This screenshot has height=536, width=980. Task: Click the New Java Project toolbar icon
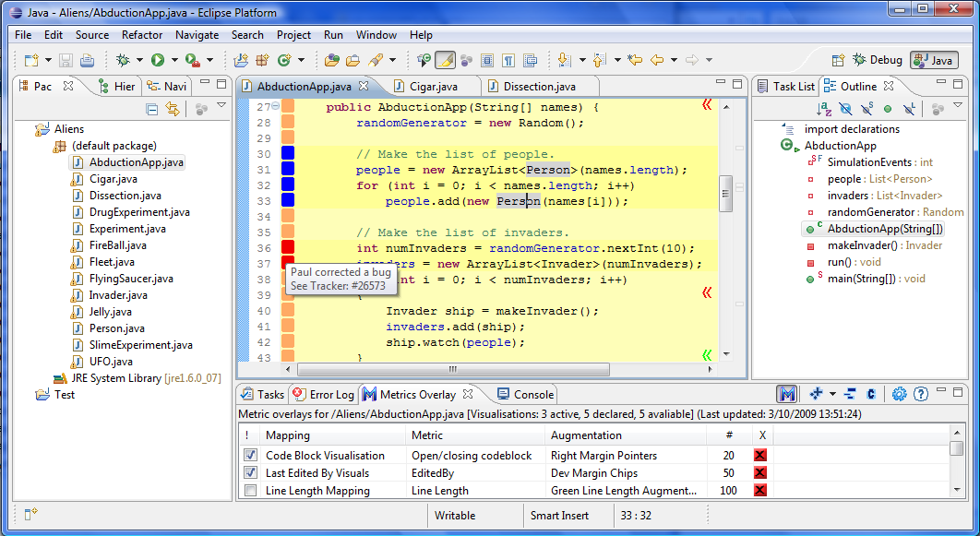pyautogui.click(x=241, y=60)
